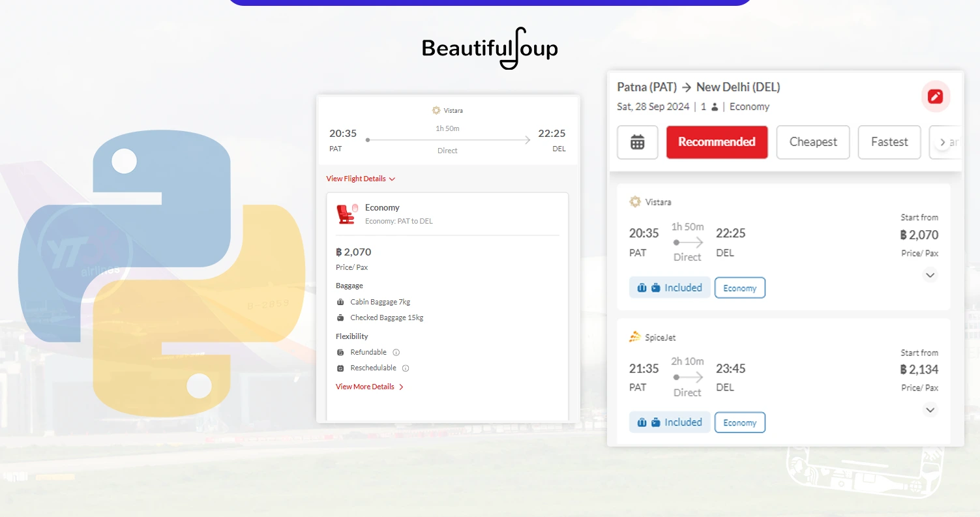980x517 pixels.
Task: Open the calendar date picker icon
Action: (637, 142)
